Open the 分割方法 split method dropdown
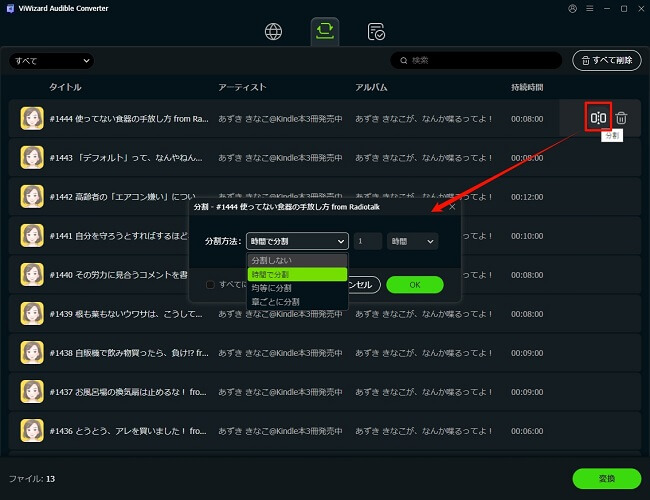Screen dimensions: 650x500 point(297,241)
